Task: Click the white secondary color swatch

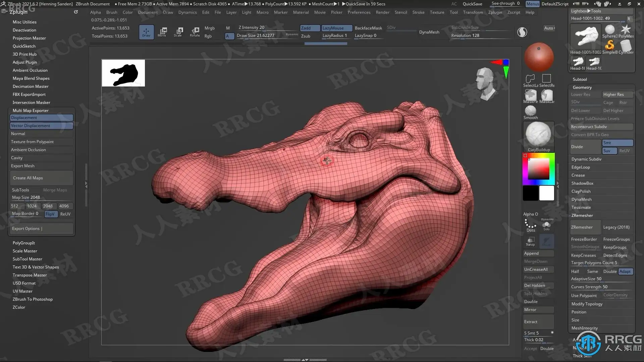Action: 546,193
